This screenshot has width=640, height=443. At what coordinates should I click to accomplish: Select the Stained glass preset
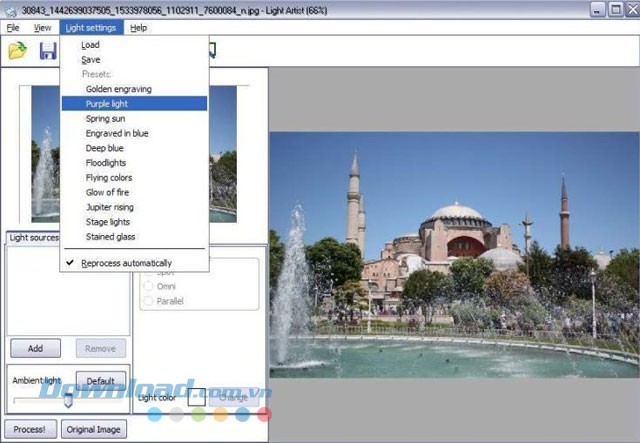coord(110,237)
